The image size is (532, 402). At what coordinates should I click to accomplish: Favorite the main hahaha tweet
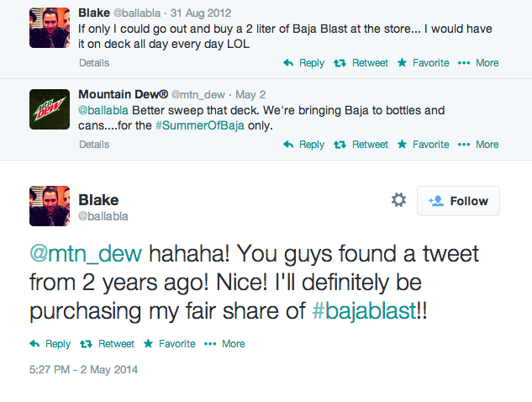pyautogui.click(x=169, y=343)
